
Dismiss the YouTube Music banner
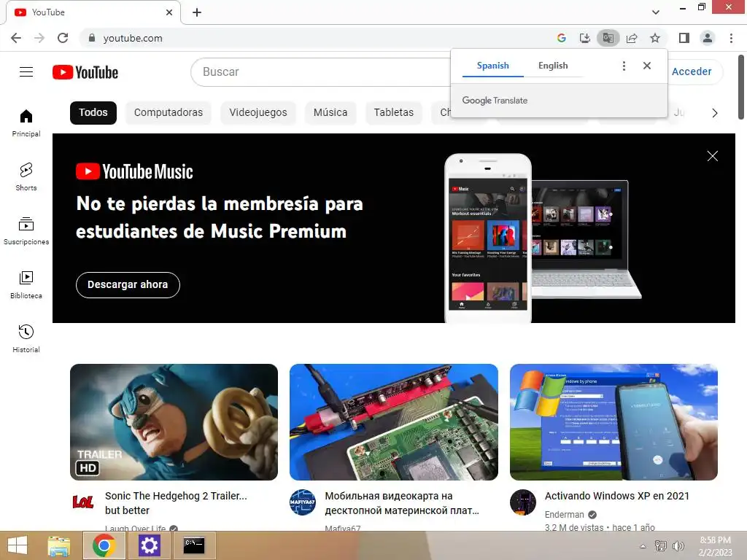pos(712,156)
